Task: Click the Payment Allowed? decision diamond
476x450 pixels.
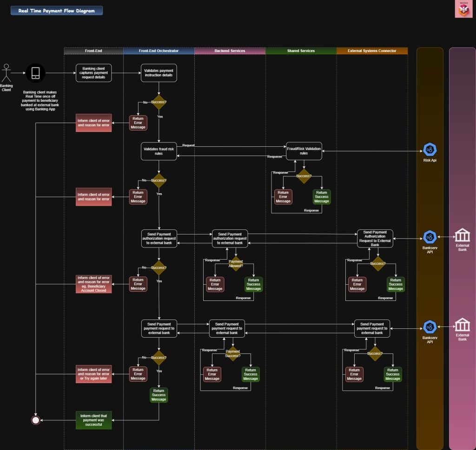Action: click(x=236, y=264)
